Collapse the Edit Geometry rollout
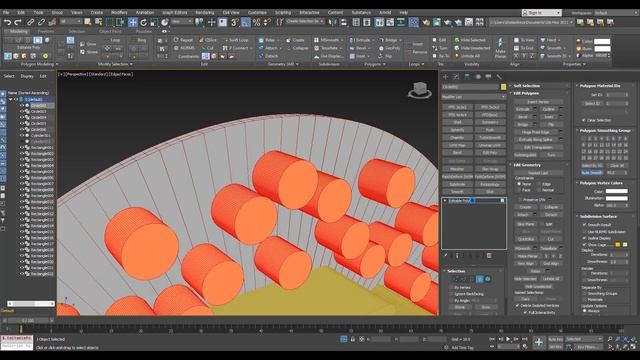 (x=527, y=165)
